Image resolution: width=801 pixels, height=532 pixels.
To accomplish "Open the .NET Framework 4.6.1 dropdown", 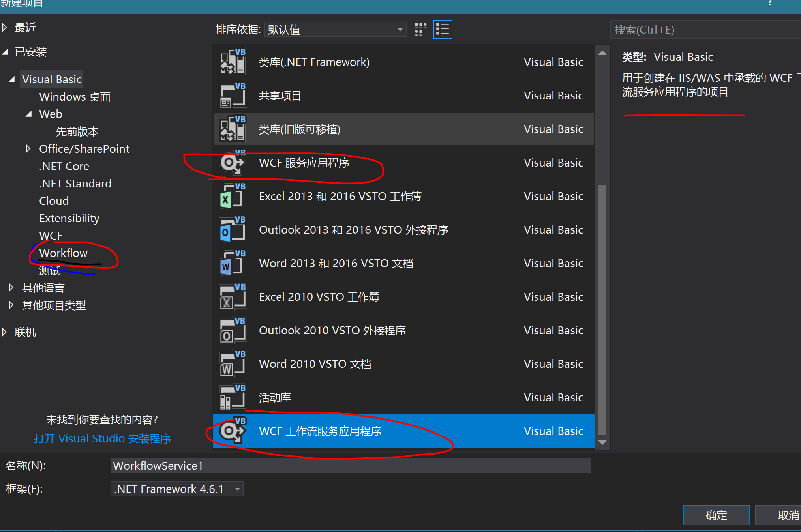I will (177, 489).
